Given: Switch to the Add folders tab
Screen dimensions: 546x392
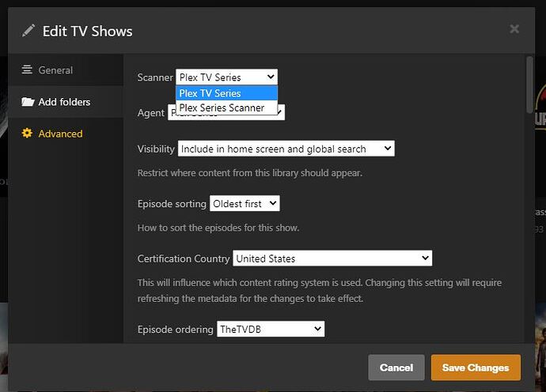Looking at the screenshot, I should [66, 102].
